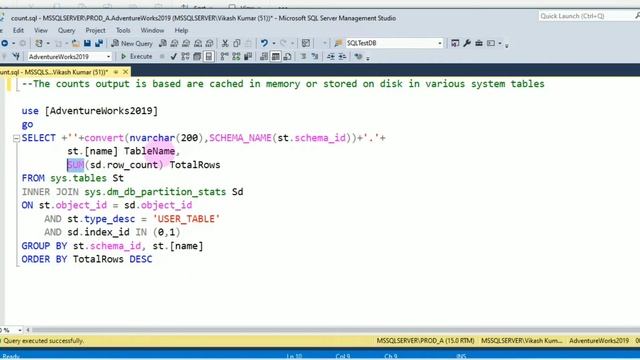The width and height of the screenshot is (640, 360).
Task: Toggle Results to Grid mode
Action: pyautogui.click(x=276, y=57)
